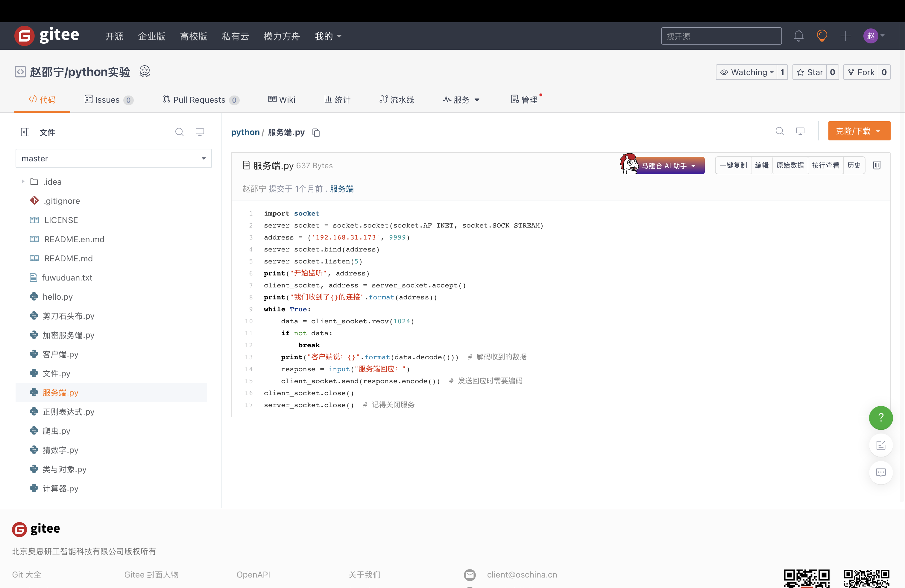This screenshot has height=588, width=905.
Task: Click the chat feedback floating icon
Action: click(x=881, y=472)
